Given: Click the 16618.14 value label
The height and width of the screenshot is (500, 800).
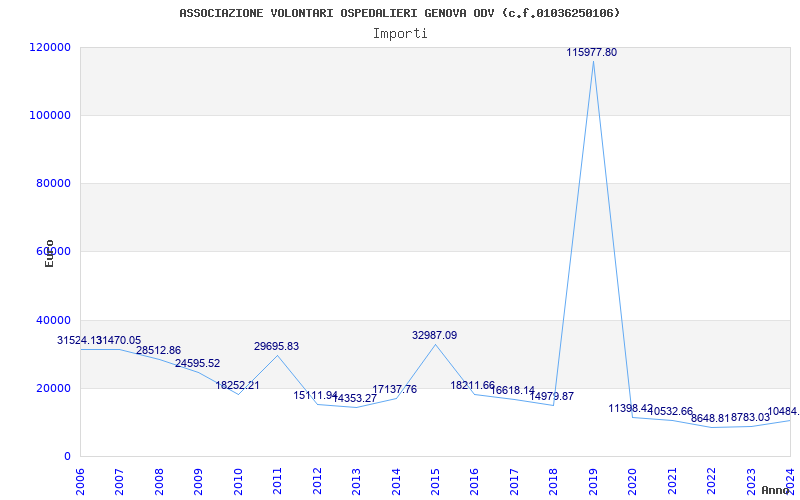Looking at the screenshot, I should tap(512, 390).
